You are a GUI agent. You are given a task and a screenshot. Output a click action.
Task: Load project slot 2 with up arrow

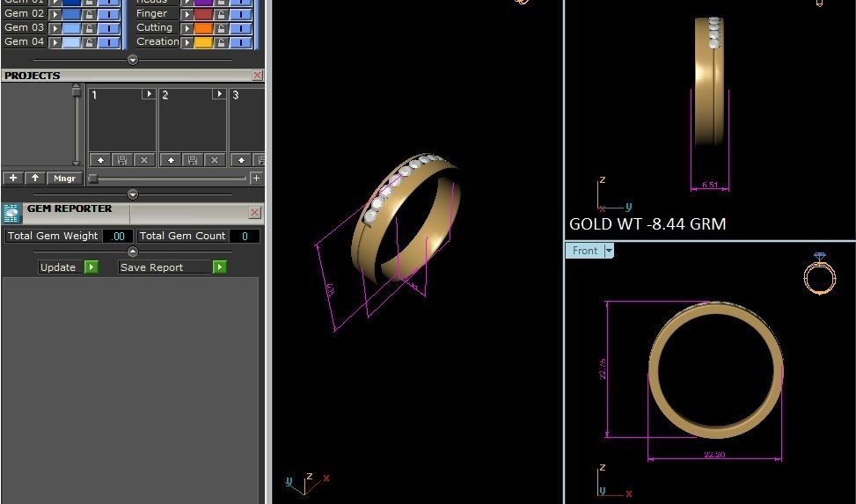click(x=171, y=160)
